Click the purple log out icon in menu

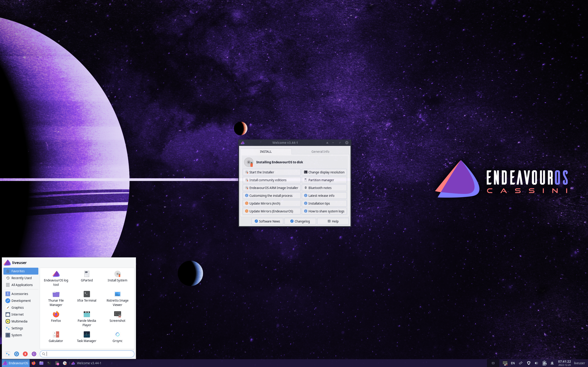coord(34,354)
